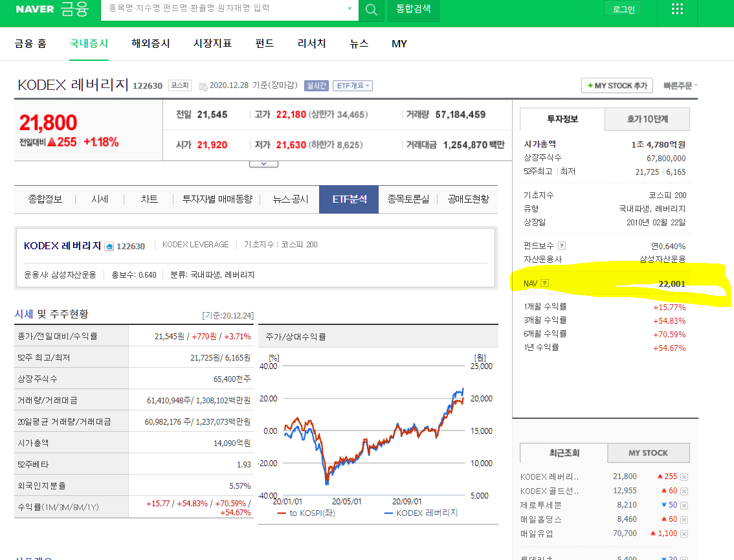Open the 국내증시 menu
Image resolution: width=734 pixels, height=560 pixels.
pos(89,43)
